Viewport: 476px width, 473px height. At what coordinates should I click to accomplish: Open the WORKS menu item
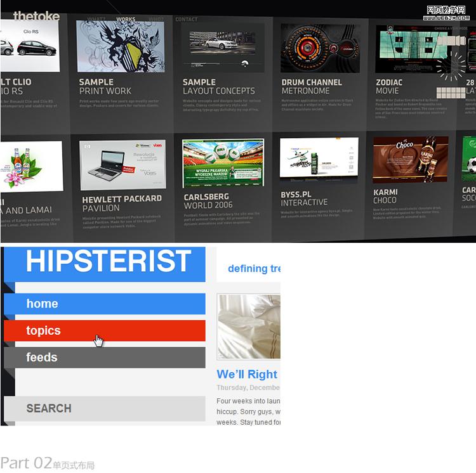pos(126,20)
